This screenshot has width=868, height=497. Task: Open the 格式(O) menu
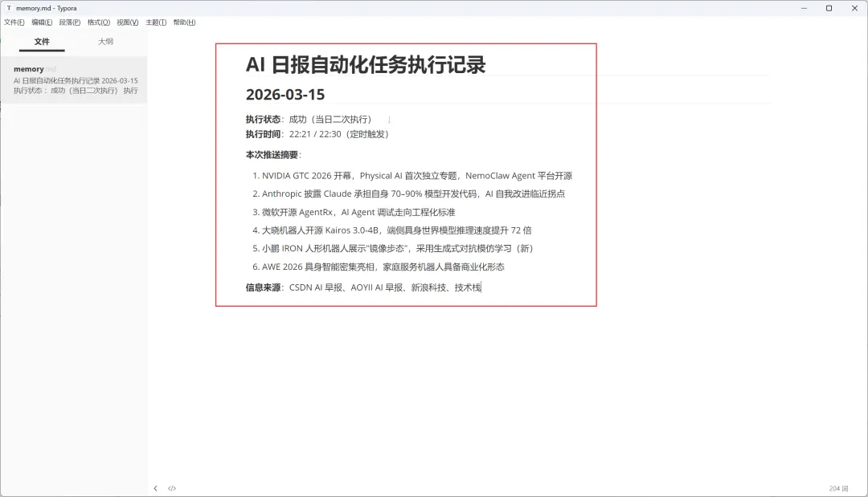[x=99, y=22]
